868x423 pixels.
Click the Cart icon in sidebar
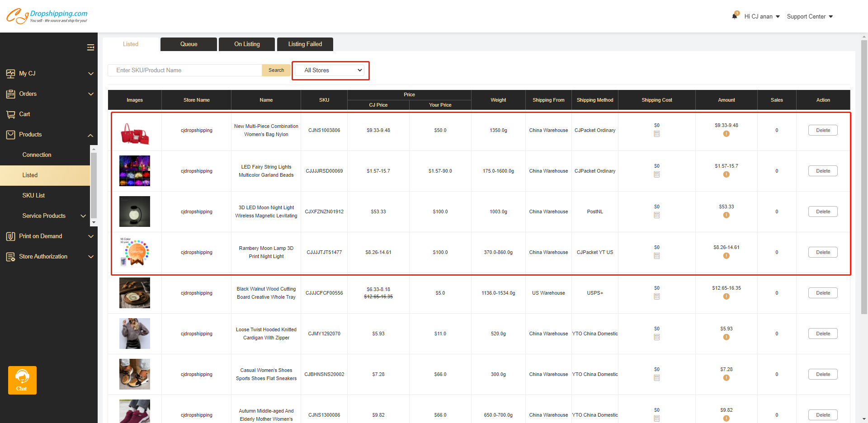click(11, 114)
